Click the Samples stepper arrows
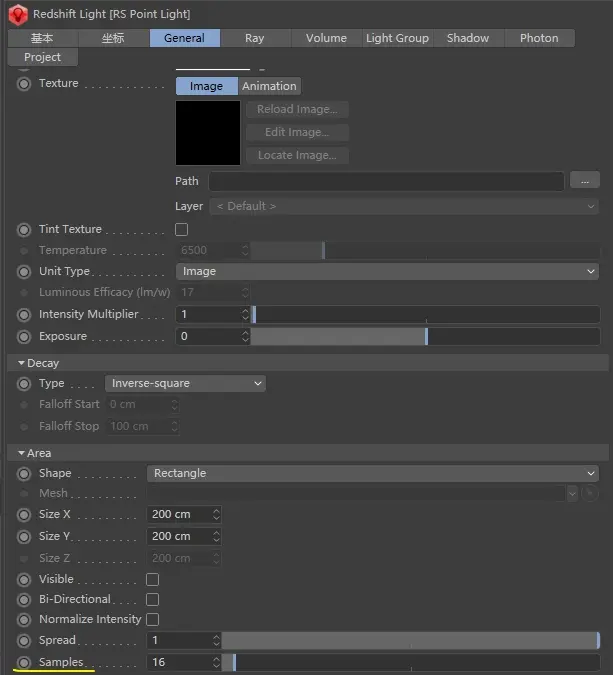This screenshot has height=675, width=613. (217, 662)
